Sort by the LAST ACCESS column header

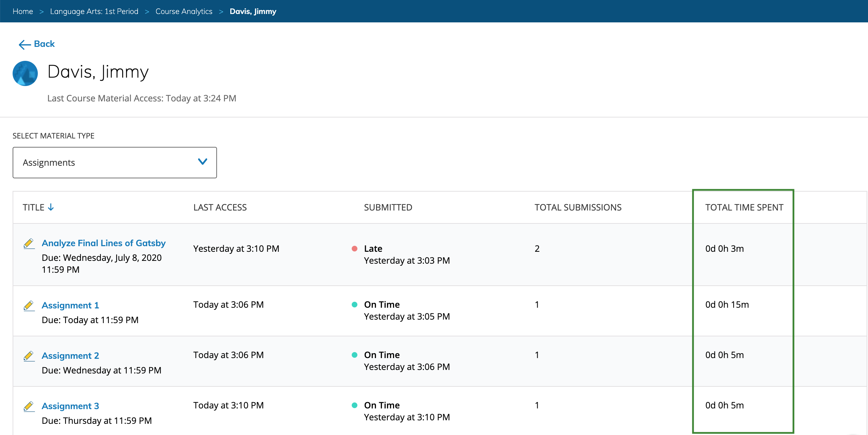point(220,207)
